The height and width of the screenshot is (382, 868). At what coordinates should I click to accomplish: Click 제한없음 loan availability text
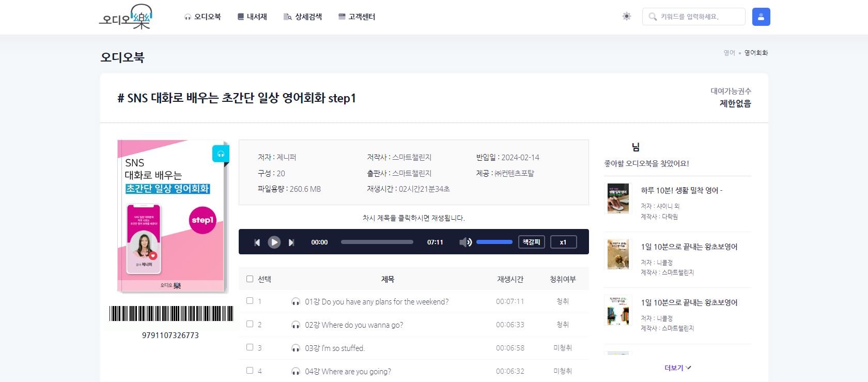pyautogui.click(x=735, y=103)
